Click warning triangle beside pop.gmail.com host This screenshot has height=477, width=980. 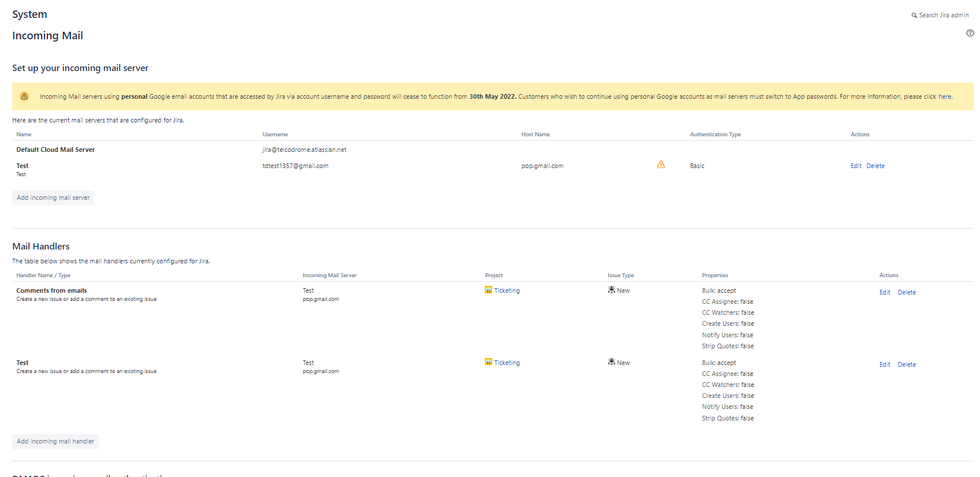point(661,165)
